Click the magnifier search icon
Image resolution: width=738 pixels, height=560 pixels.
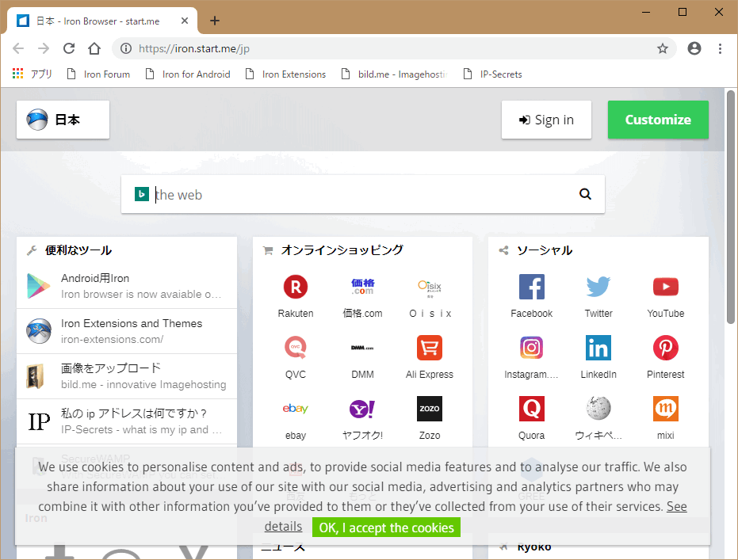585,194
